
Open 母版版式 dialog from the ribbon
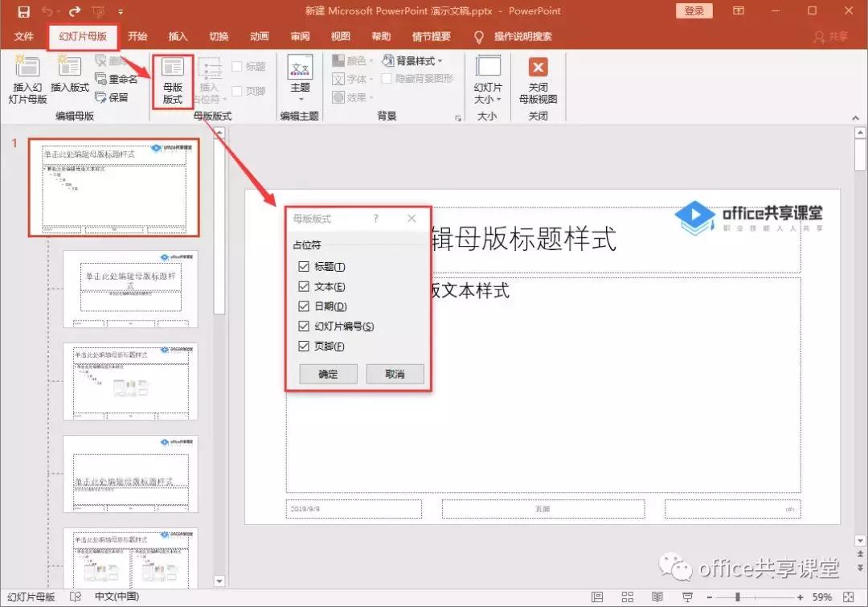(x=173, y=81)
